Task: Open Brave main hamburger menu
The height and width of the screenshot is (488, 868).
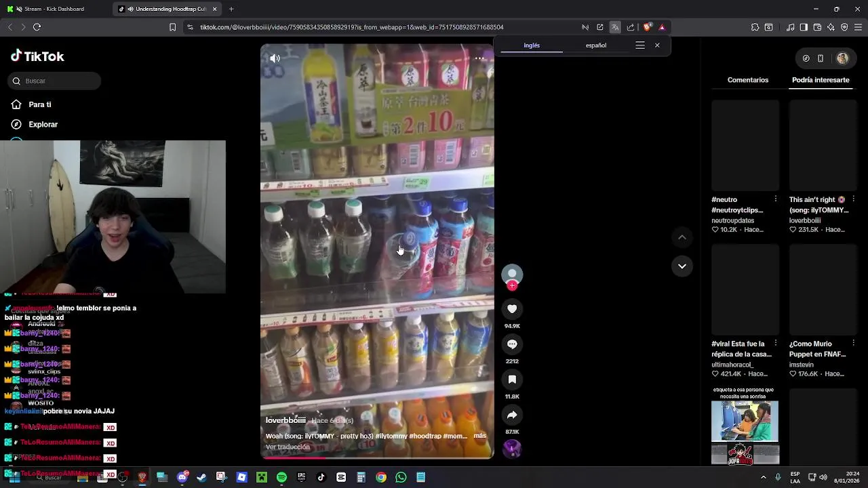Action: 858,27
